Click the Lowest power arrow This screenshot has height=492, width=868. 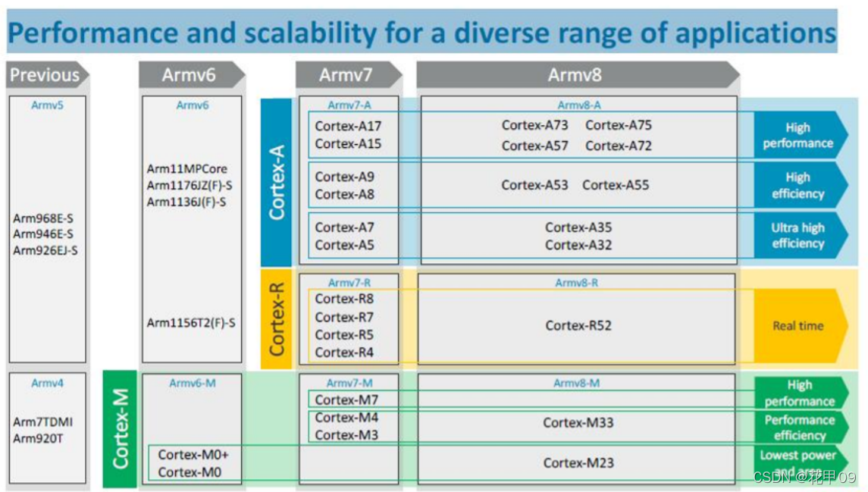coord(801,462)
